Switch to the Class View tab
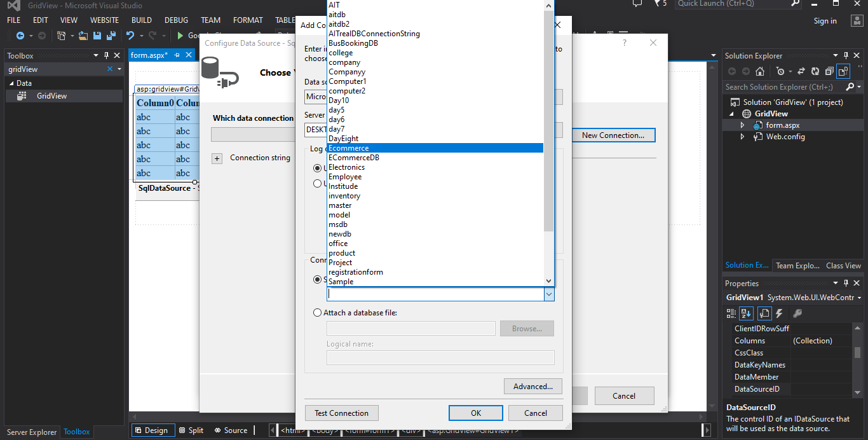Image resolution: width=868 pixels, height=440 pixels. click(843, 266)
